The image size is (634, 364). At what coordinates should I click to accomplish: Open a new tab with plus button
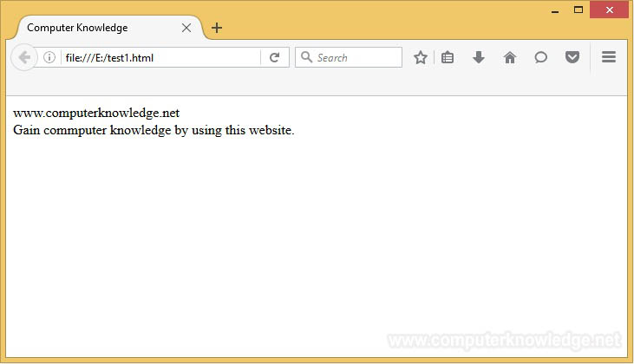pyautogui.click(x=217, y=28)
